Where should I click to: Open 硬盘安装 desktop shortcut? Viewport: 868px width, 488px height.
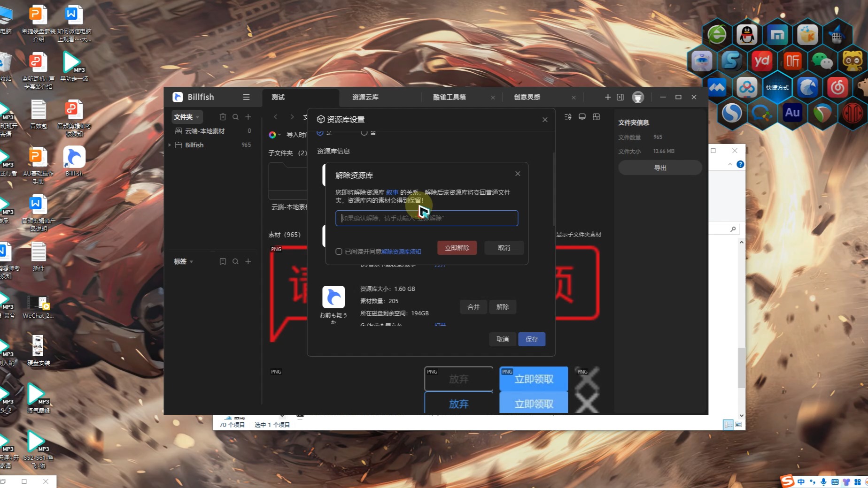coord(38,351)
